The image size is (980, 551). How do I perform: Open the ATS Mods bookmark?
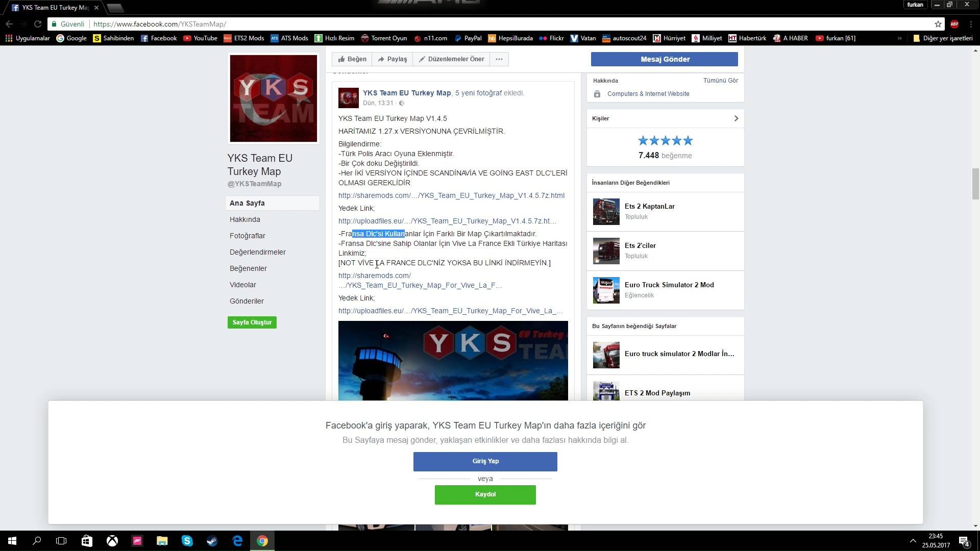tap(289, 38)
